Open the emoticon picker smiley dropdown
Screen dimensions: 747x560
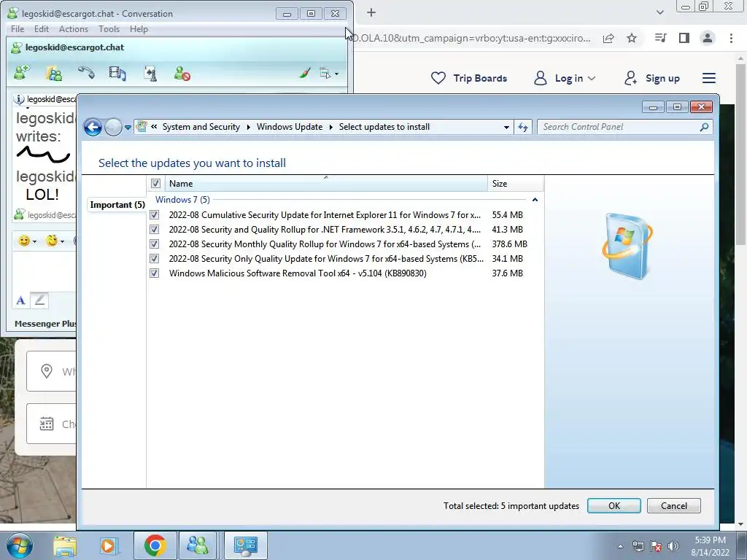coord(27,241)
